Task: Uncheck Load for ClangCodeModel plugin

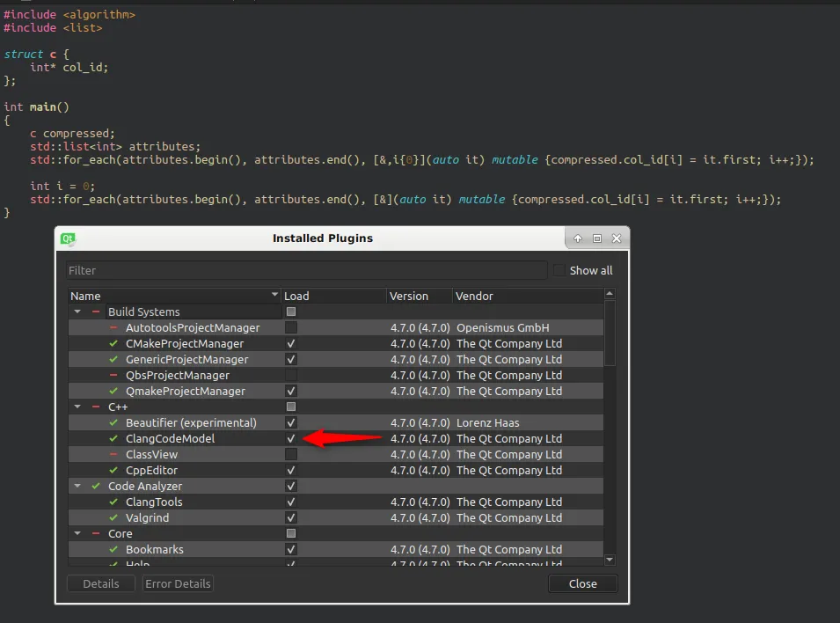Action: 291,438
